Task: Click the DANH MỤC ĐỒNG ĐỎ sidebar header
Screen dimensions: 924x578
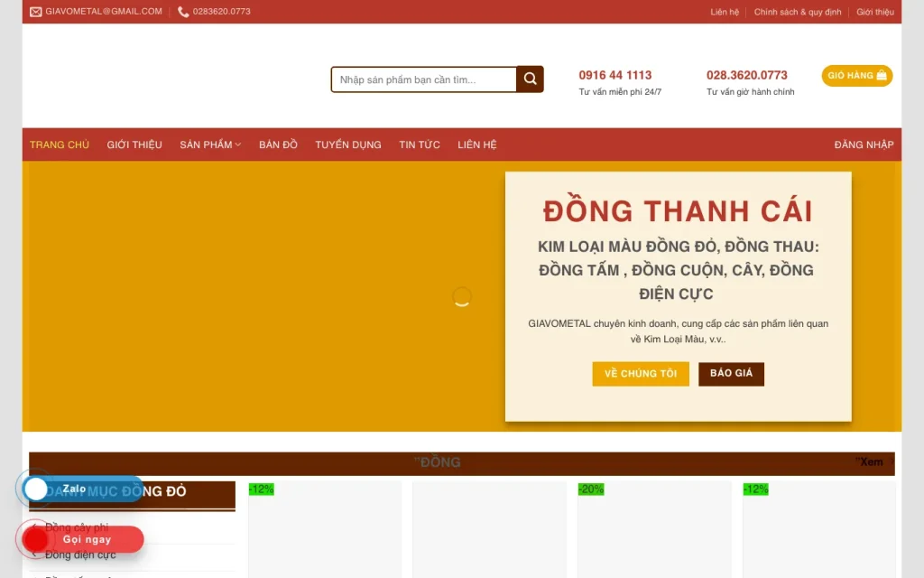Action: click(132, 494)
